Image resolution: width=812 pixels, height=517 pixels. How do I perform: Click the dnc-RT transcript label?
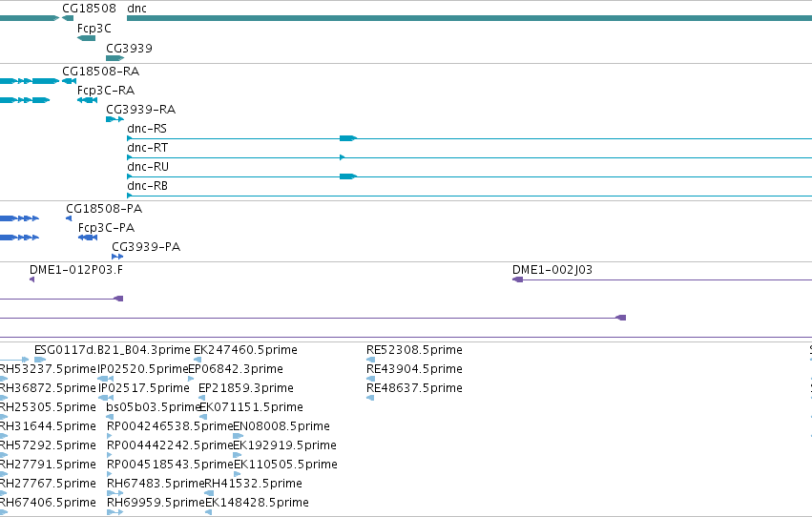pos(148,148)
